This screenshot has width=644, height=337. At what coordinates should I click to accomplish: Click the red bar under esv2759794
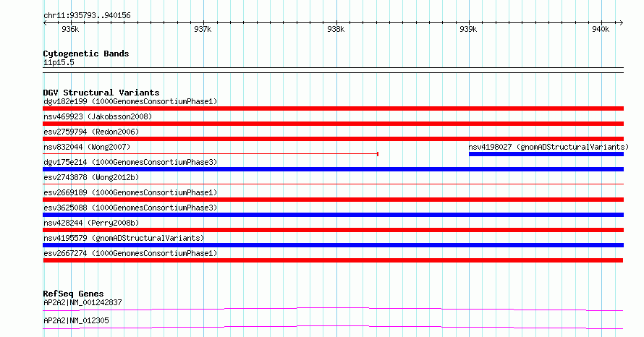click(333, 139)
